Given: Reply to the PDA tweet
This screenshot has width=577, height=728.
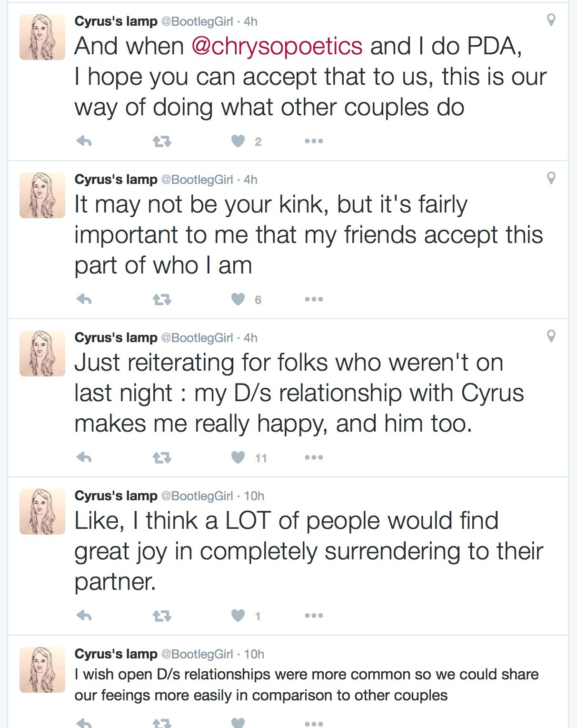Looking at the screenshot, I should pos(84,141).
